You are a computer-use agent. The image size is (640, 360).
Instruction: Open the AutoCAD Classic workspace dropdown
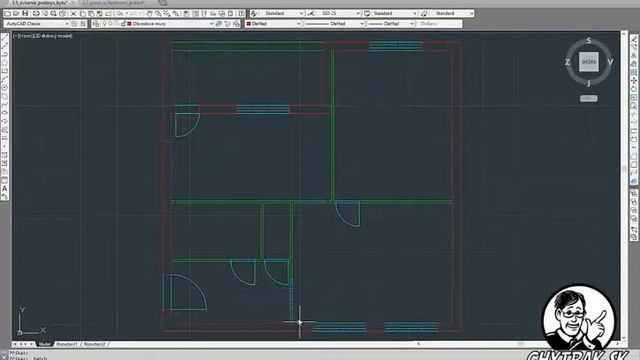37,24
